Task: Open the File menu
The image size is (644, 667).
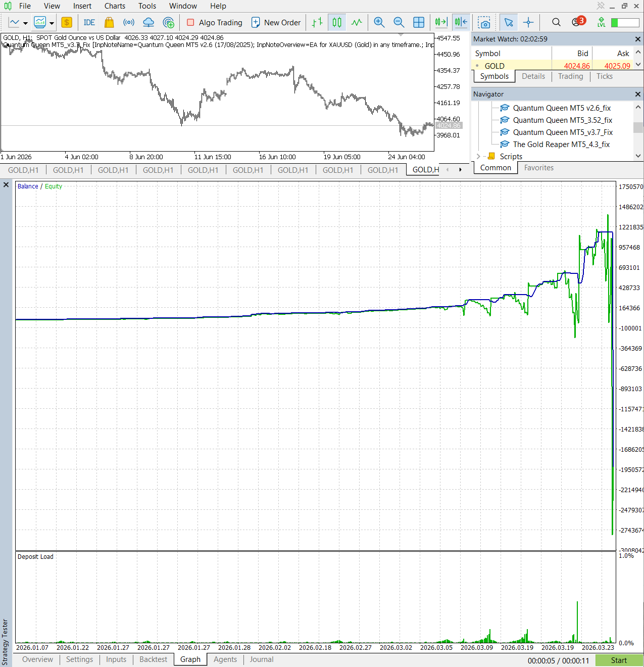Action: [25, 6]
